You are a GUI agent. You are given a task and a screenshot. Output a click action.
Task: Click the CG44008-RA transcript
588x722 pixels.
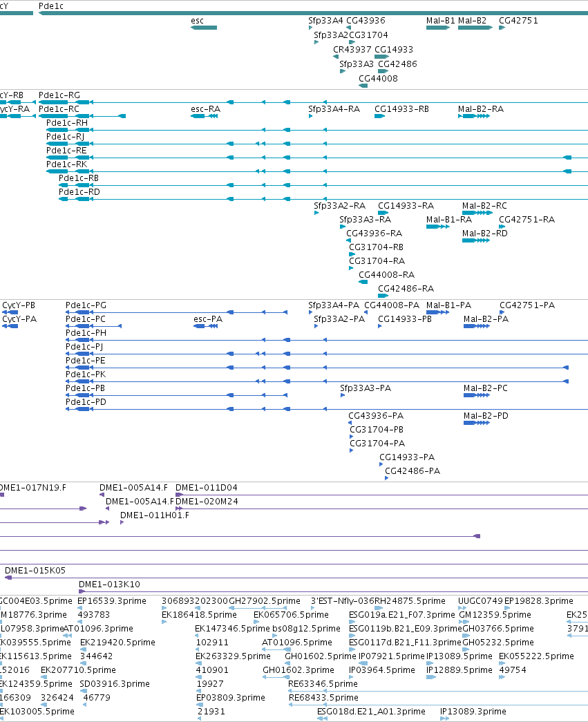(386, 275)
